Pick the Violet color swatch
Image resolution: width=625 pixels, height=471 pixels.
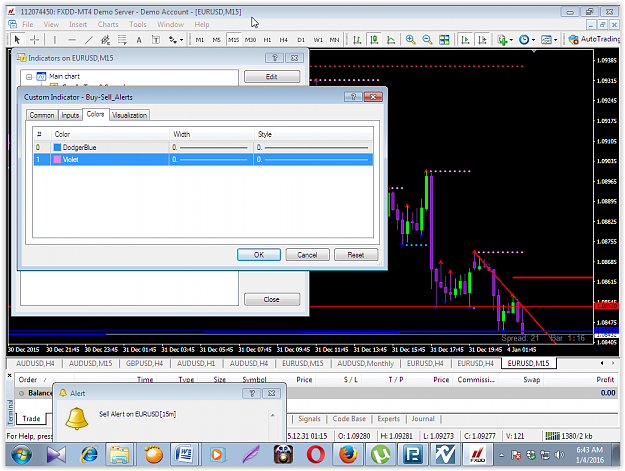57,159
